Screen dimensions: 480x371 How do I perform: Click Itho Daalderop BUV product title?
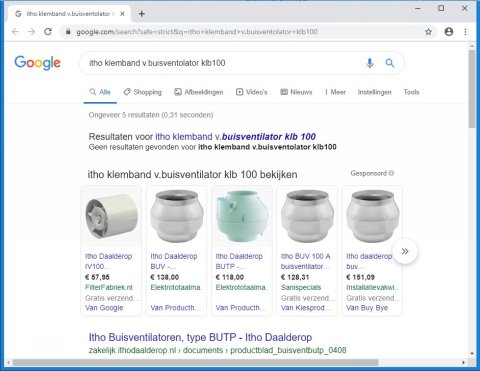174,261
